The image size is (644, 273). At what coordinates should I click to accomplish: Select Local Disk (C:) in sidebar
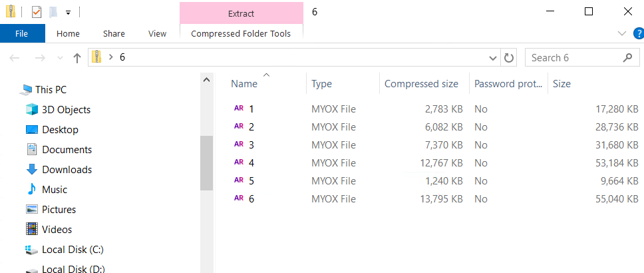(x=72, y=250)
